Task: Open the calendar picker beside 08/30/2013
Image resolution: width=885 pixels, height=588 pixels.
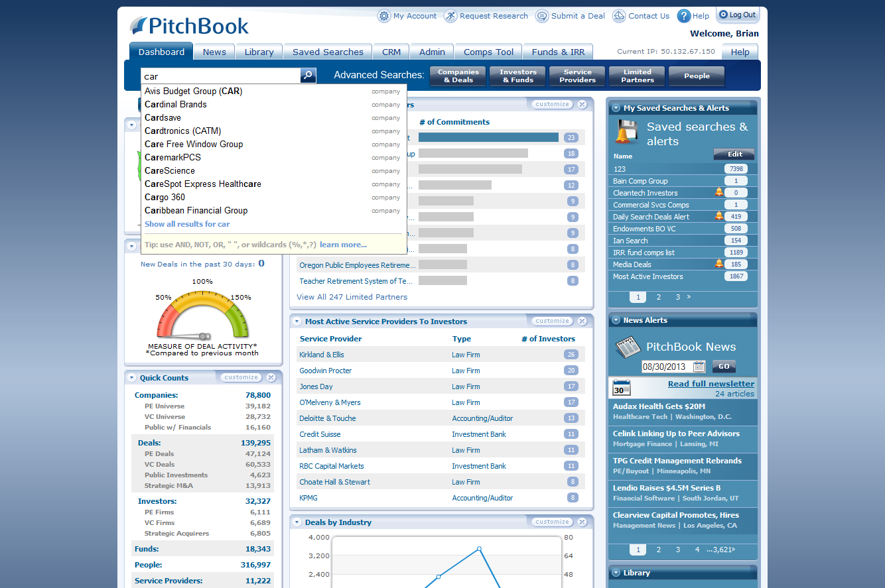Action: (699, 367)
